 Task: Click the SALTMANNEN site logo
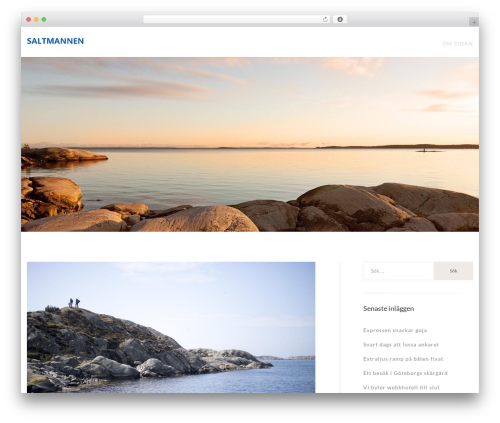pos(55,41)
